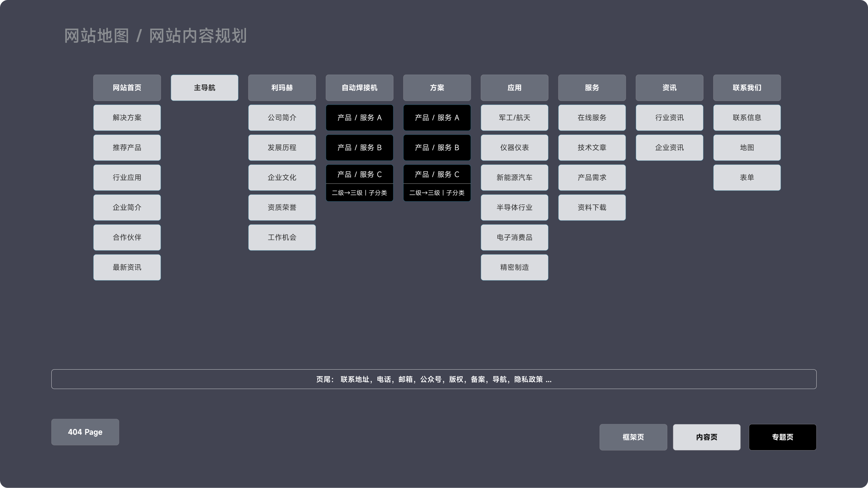868x488 pixels.
Task: Select the 专题页 legend swatch
Action: 782,437
